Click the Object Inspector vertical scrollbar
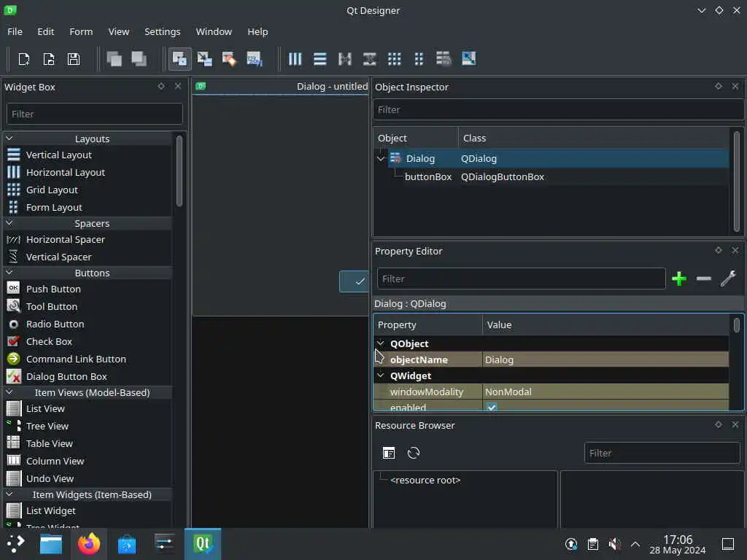Viewport: 747px width, 560px height. tap(737, 182)
